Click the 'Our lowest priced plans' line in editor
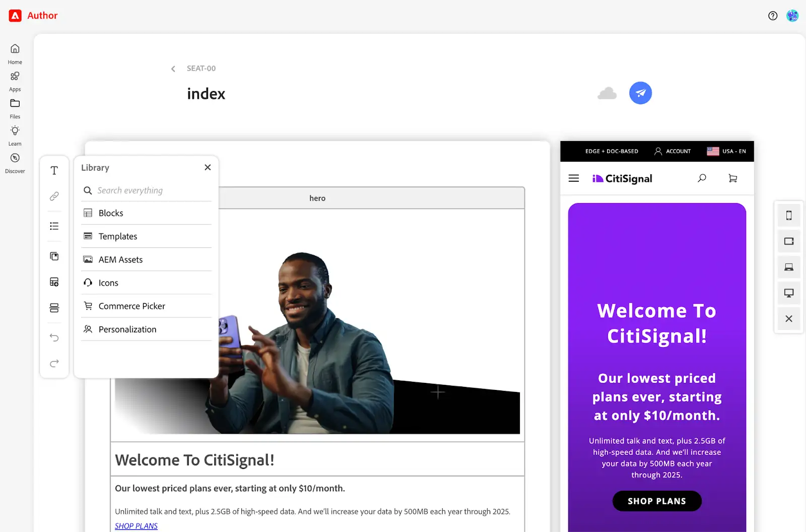 click(230, 488)
